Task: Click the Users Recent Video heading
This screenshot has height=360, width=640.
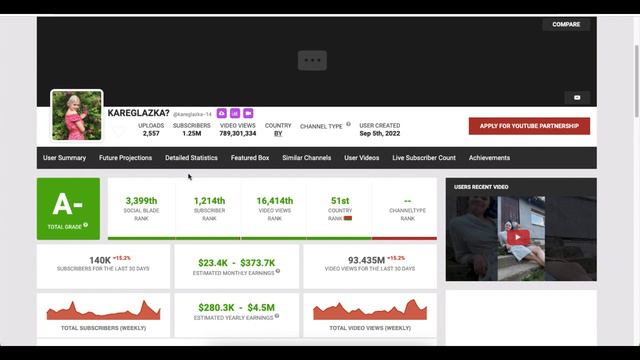Action: [481, 187]
